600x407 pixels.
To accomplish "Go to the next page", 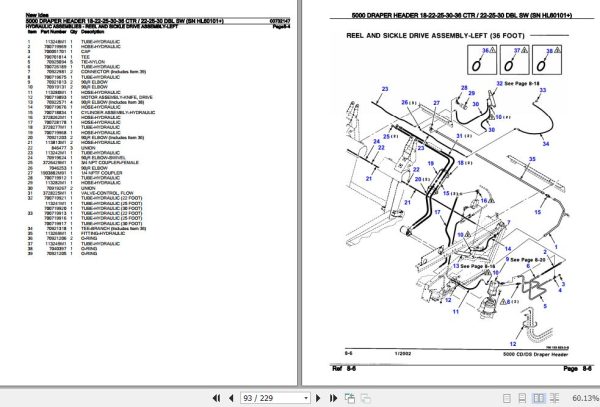I will point(318,398).
